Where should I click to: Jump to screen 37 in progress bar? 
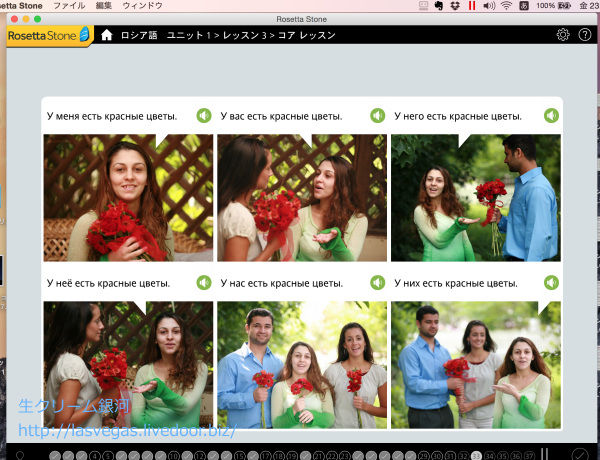[529, 456]
